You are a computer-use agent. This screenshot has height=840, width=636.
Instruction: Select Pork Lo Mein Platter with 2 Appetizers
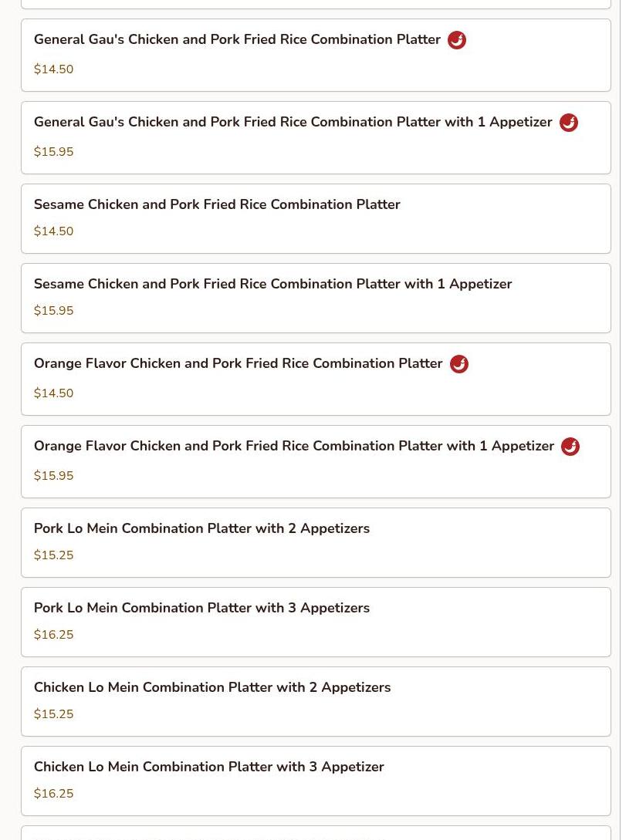(x=201, y=529)
